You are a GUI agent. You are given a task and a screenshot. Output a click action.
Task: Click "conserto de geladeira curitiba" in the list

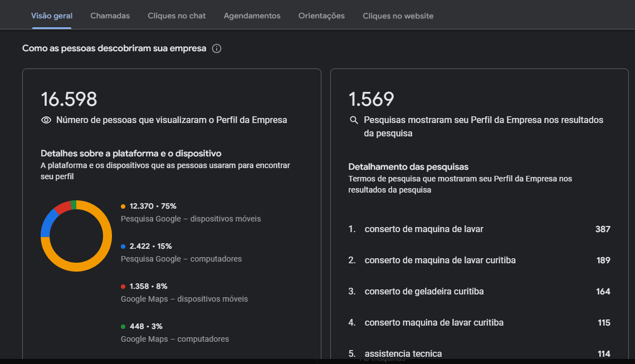[x=424, y=291]
